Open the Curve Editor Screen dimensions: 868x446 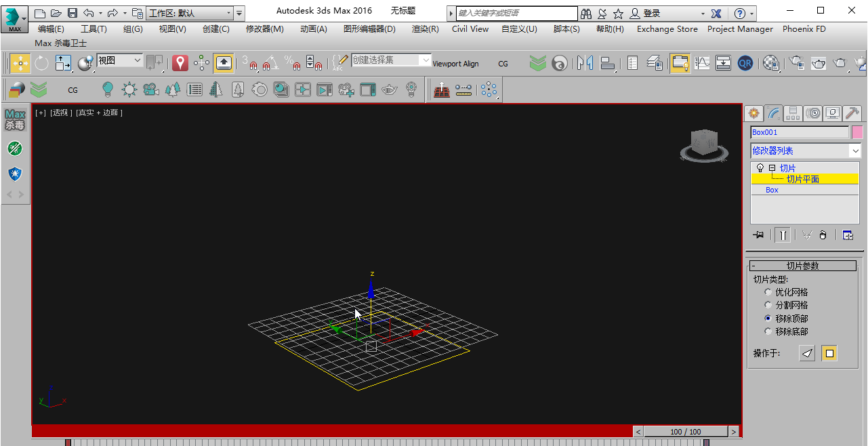(702, 63)
